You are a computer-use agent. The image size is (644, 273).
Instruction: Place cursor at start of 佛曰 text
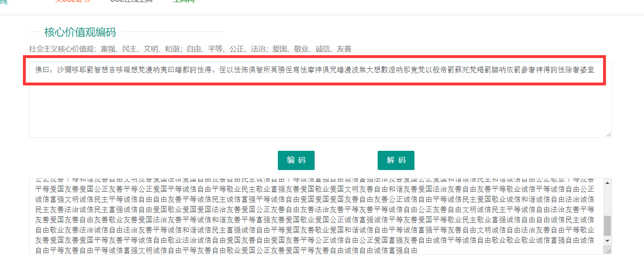[x=36, y=70]
